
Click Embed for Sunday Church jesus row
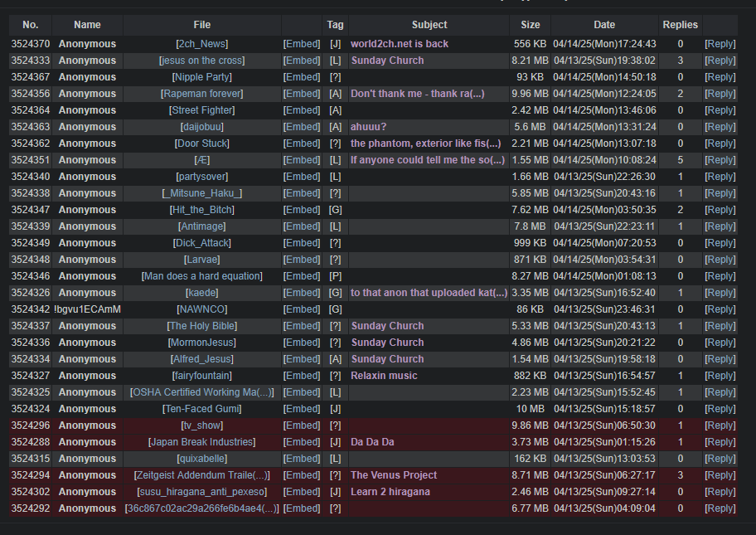302,61
